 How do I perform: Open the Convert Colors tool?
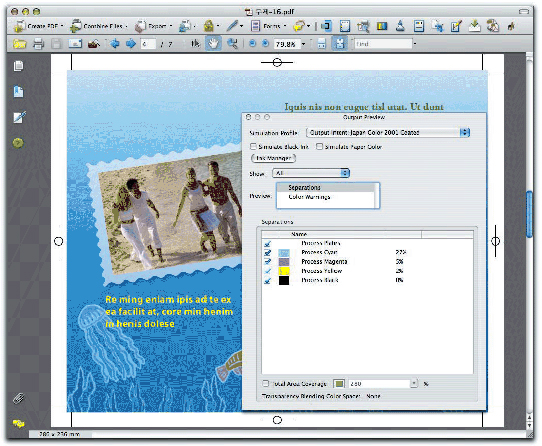pos(382,26)
